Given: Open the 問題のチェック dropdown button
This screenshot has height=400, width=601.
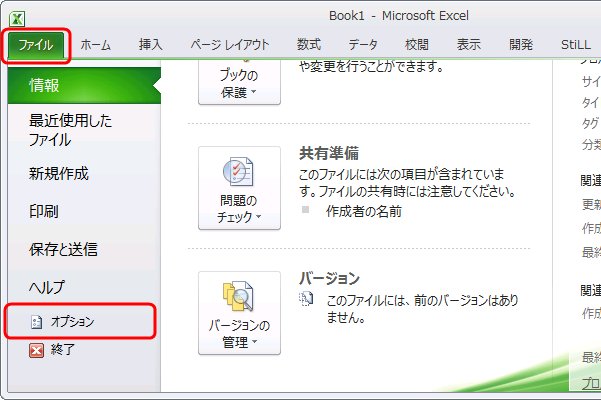Looking at the screenshot, I should point(239,188).
